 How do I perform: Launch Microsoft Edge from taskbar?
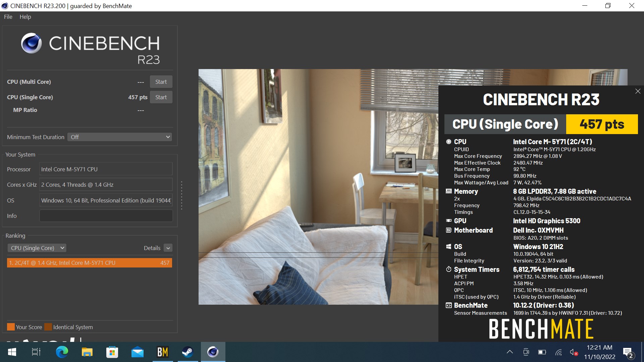point(62,352)
